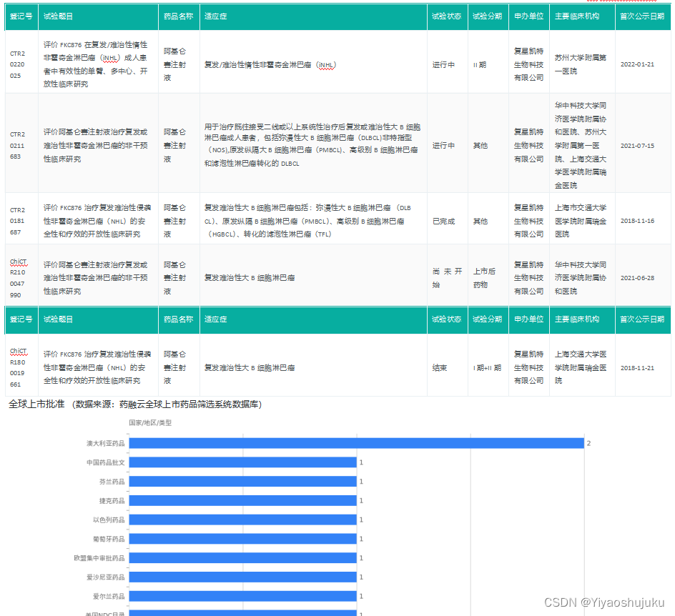The image size is (675, 616).
Task: Click 阿基仑赛注射液 drug name in ChiCTR1800019661 row
Action: 174,368
